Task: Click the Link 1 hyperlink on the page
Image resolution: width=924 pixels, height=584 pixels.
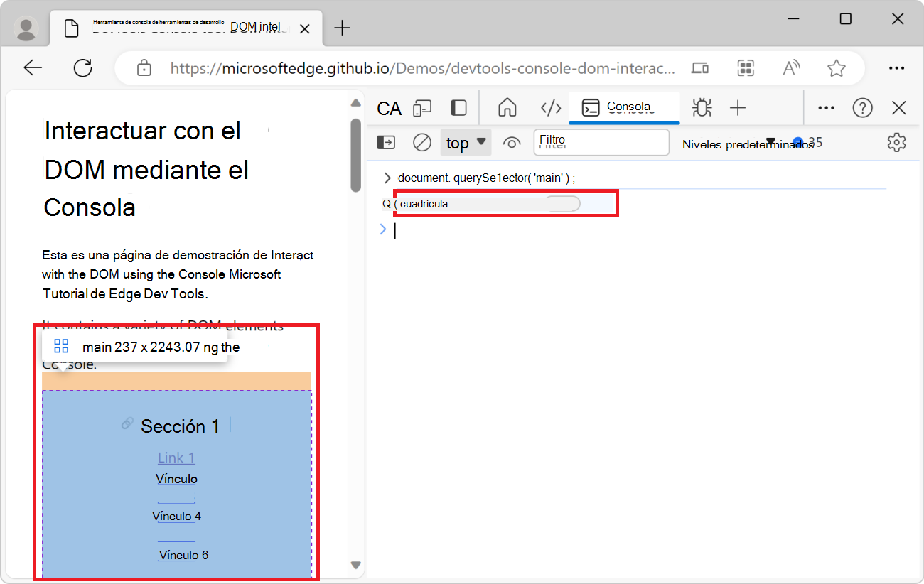Action: tap(176, 458)
